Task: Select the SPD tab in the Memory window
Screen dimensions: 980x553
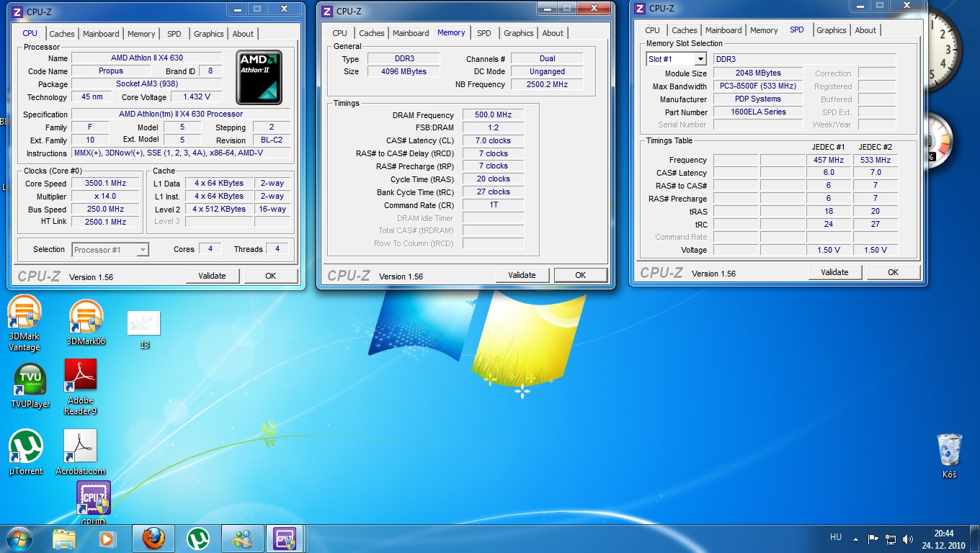Action: pyautogui.click(x=484, y=33)
